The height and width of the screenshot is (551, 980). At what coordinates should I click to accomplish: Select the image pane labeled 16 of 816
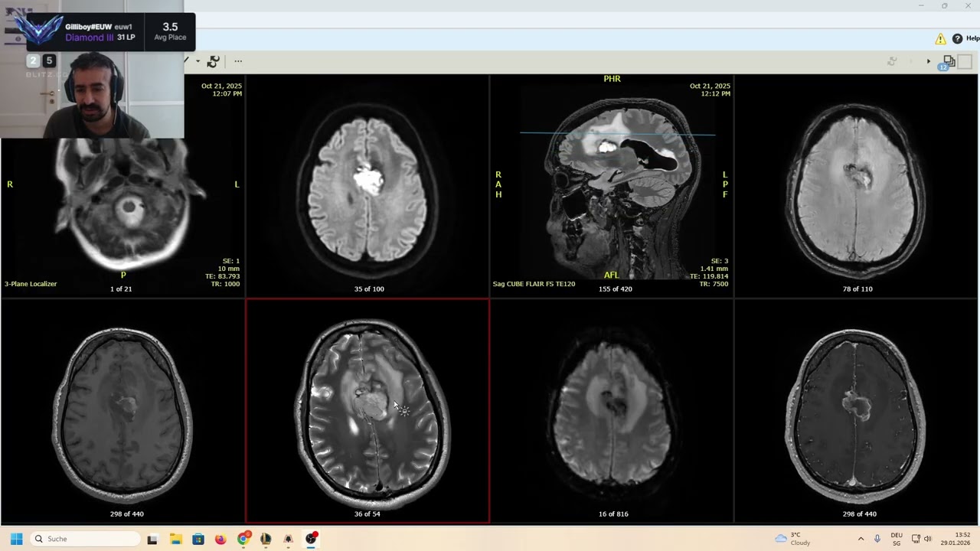[612, 411]
